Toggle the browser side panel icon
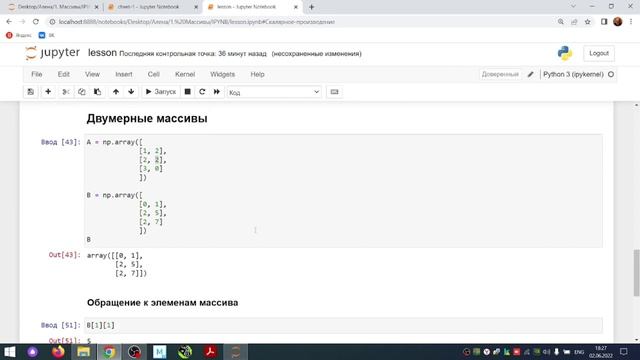The image size is (640, 360). 604,22
